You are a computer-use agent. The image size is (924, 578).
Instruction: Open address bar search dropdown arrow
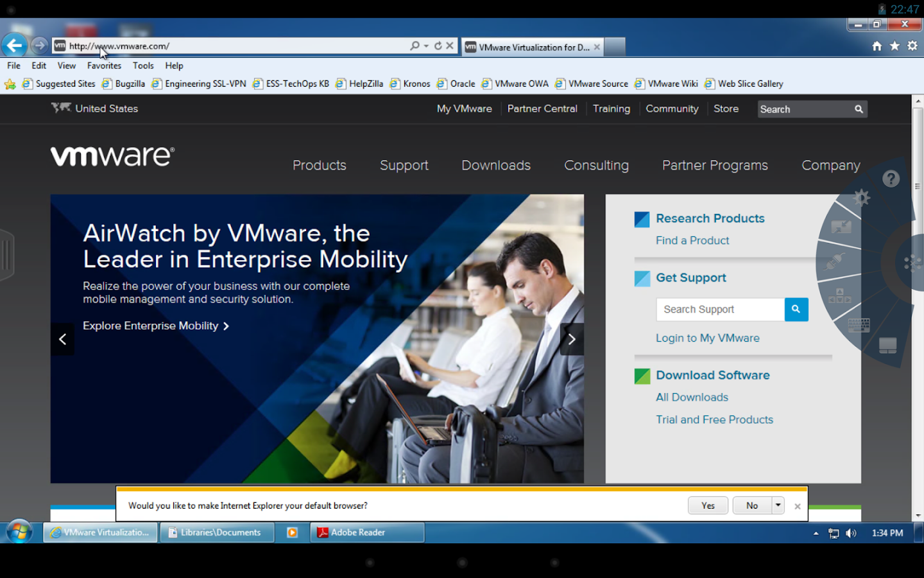coord(426,46)
